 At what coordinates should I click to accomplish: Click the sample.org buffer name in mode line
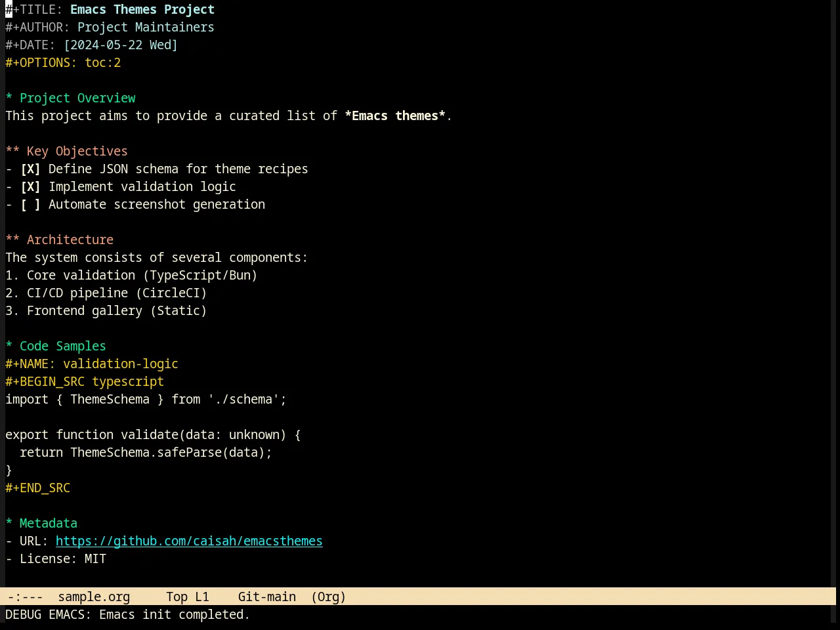[x=94, y=597]
